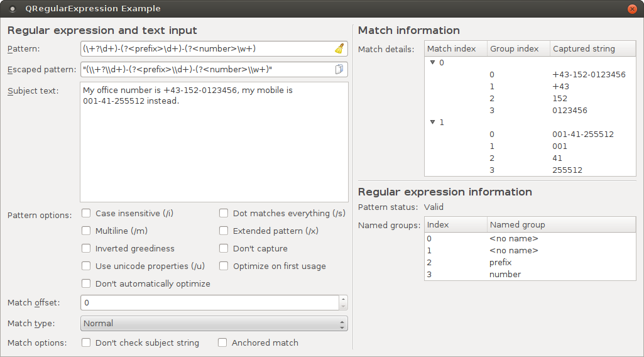Select captured string +43-152-0123456 row
This screenshot has width=644, height=357.
(589, 75)
